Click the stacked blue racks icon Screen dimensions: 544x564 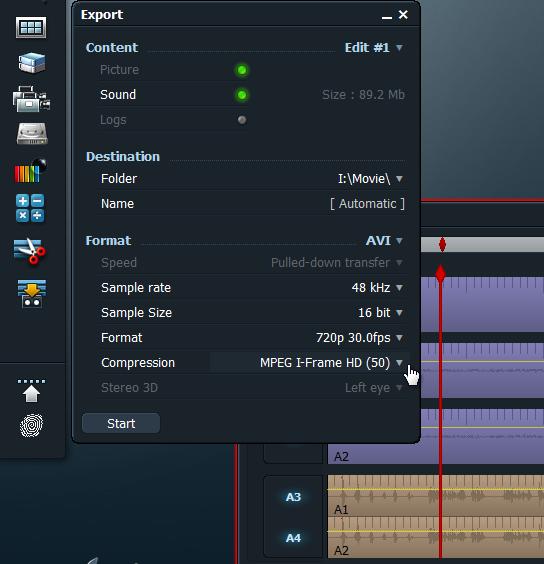(32, 63)
